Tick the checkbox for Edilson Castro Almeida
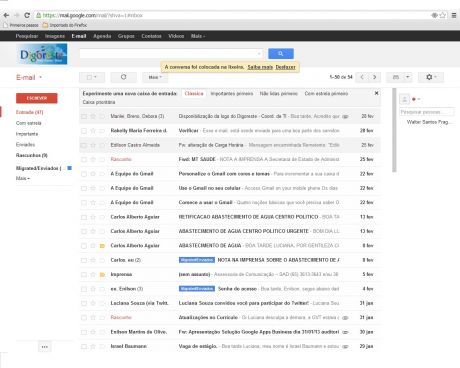 pyautogui.click(x=84, y=145)
